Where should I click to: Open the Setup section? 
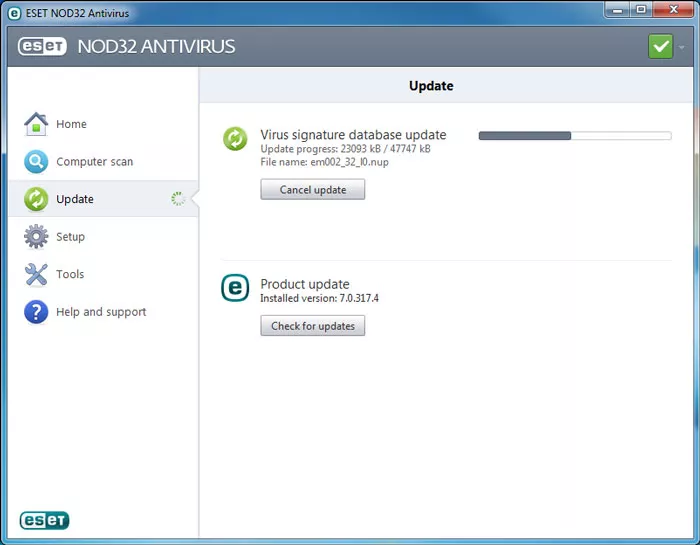[x=104, y=236]
